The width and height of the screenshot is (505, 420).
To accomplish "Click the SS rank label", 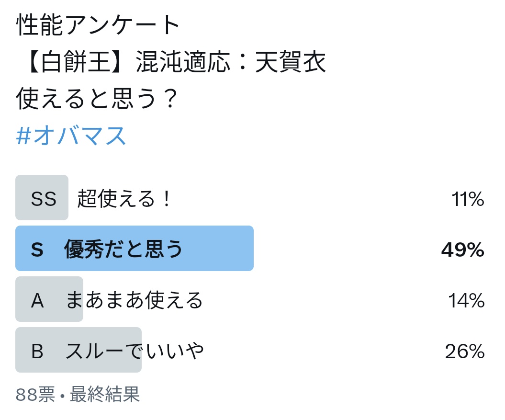I will 44,199.
